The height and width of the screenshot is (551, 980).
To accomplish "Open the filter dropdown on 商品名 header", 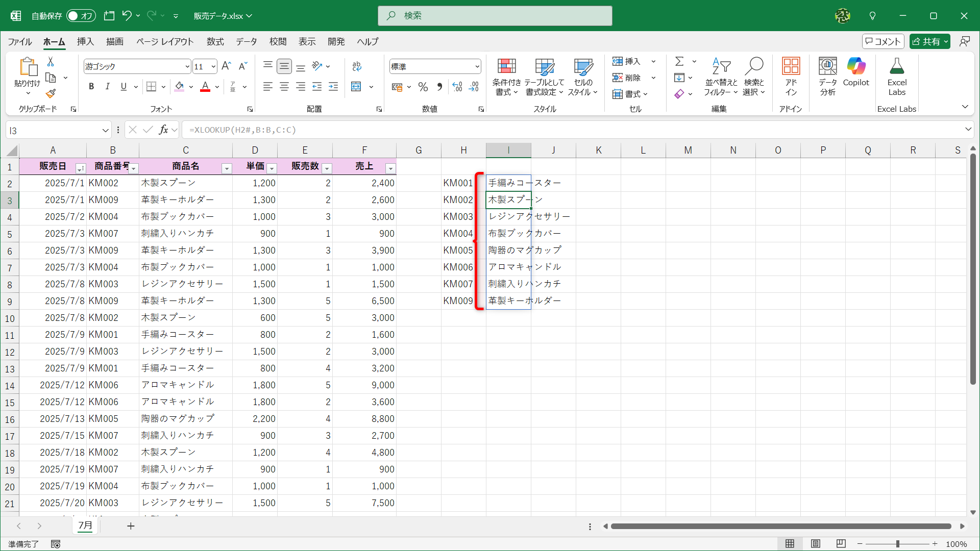I will 227,168.
